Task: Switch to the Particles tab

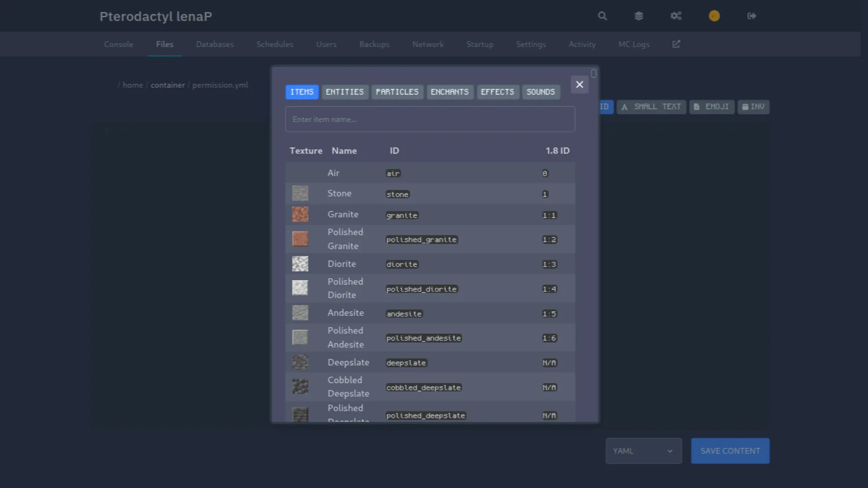Action: (x=397, y=92)
